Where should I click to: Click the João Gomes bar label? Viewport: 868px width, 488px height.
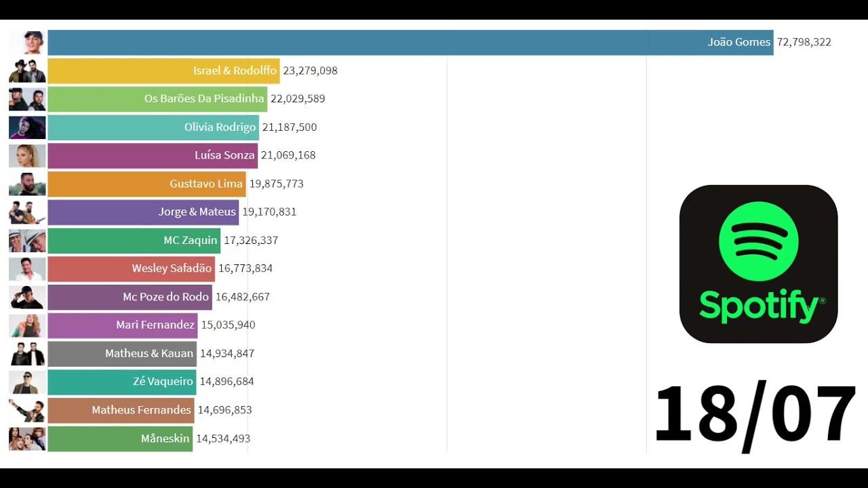coord(739,42)
